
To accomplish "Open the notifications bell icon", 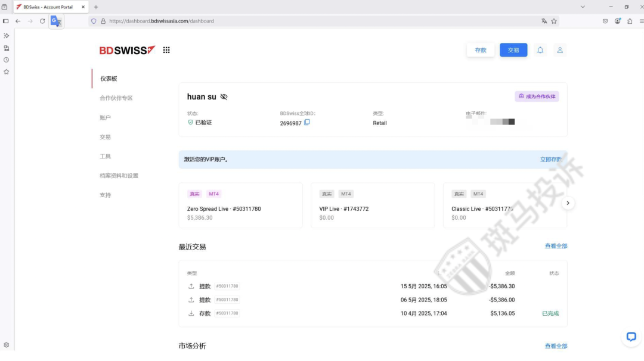I will click(x=540, y=50).
